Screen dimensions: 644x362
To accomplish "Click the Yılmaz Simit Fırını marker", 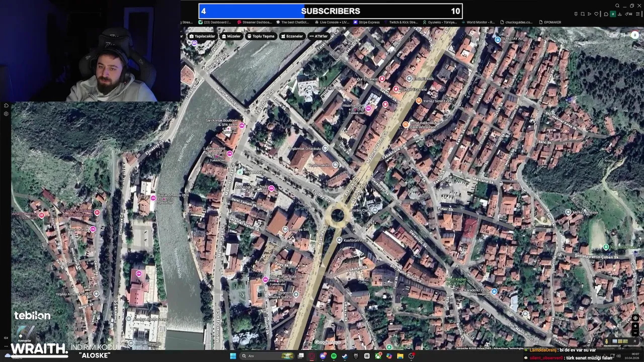I will pyautogui.click(x=419, y=101).
